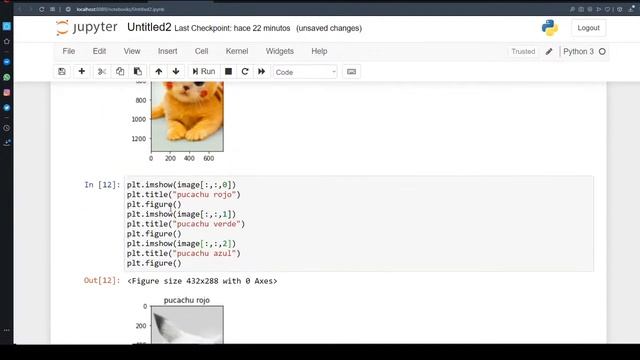This screenshot has height=360, width=640.
Task: Open the Help menu
Action: [319, 51]
